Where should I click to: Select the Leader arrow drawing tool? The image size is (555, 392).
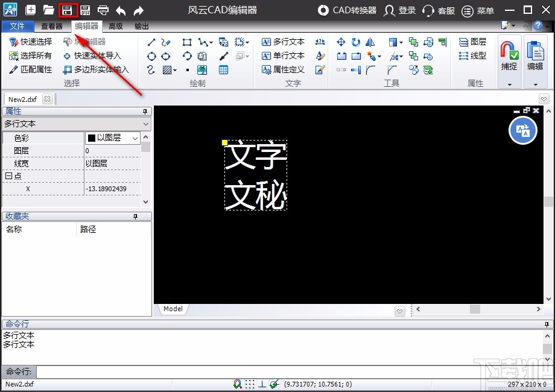pyautogui.click(x=223, y=56)
